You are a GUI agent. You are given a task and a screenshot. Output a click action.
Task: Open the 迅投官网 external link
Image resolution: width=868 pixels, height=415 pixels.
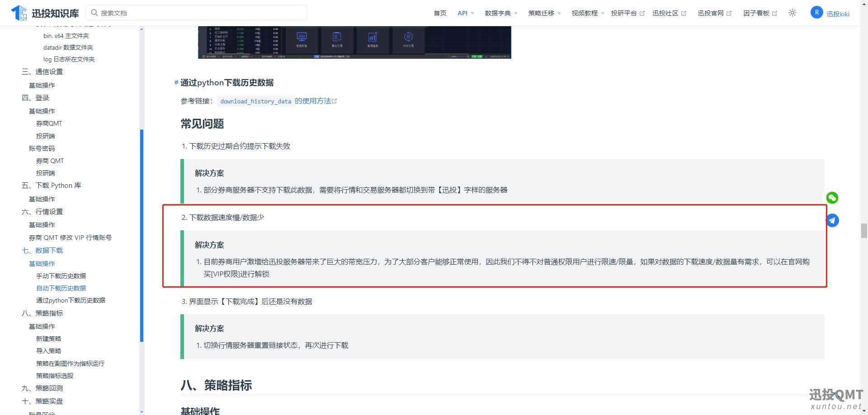click(x=714, y=13)
